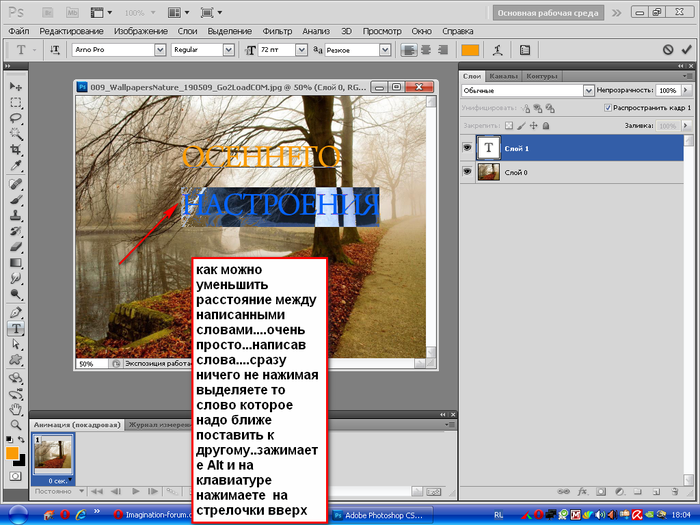Open Adobe Photoshop CS taskbar button
The image size is (700, 525).
click(x=382, y=515)
